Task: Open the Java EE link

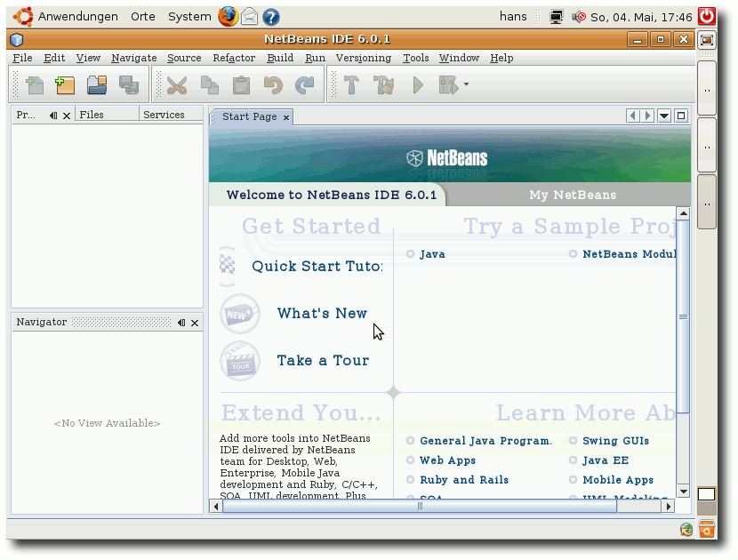Action: (x=606, y=460)
